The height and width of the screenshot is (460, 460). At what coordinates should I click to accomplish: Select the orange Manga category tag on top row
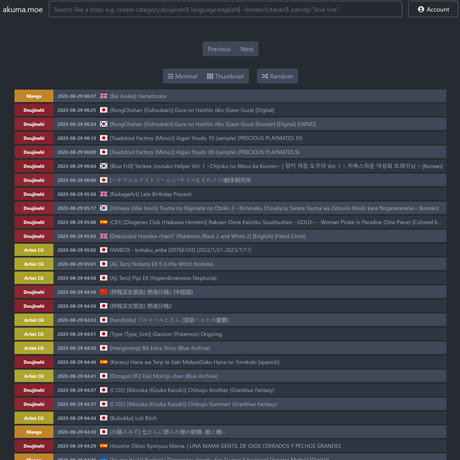point(34,96)
